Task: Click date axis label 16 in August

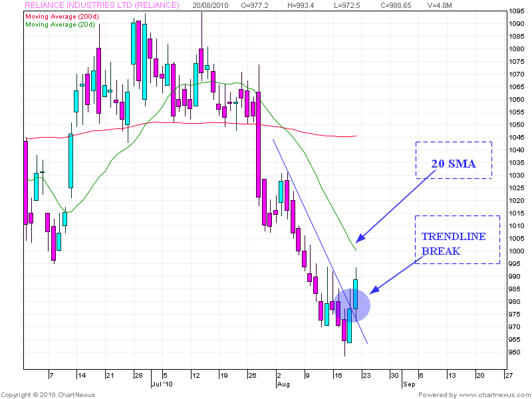Action: 338,376
